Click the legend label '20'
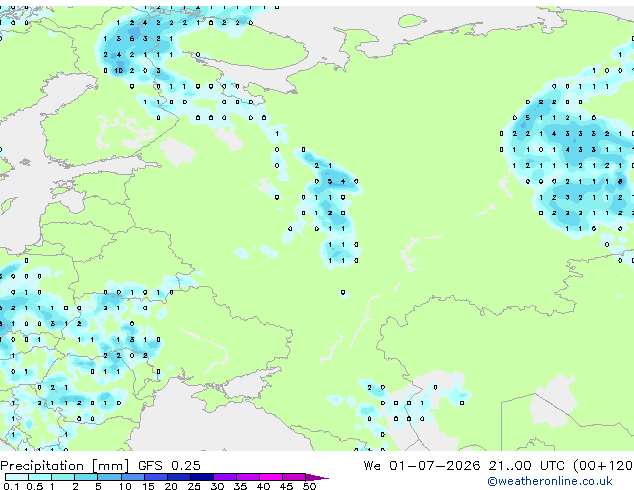The image size is (634, 490). click(171, 486)
